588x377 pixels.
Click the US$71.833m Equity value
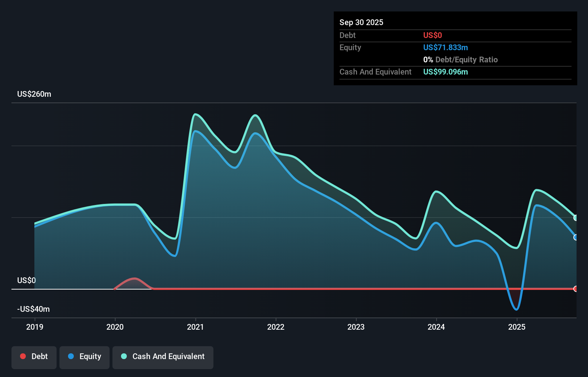pyautogui.click(x=445, y=47)
